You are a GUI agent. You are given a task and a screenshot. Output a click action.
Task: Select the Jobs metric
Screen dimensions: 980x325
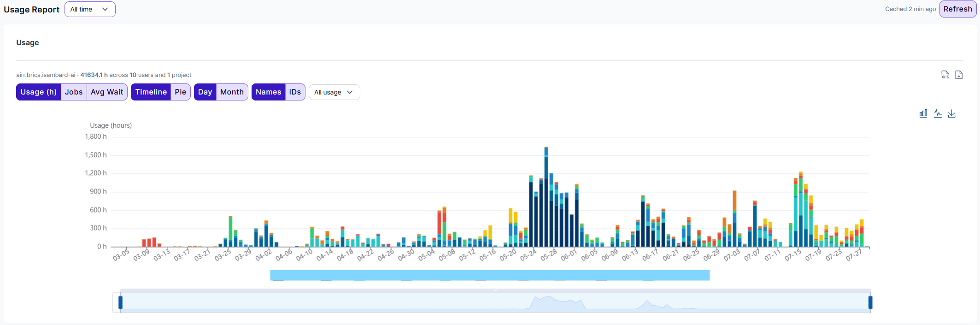tap(74, 92)
